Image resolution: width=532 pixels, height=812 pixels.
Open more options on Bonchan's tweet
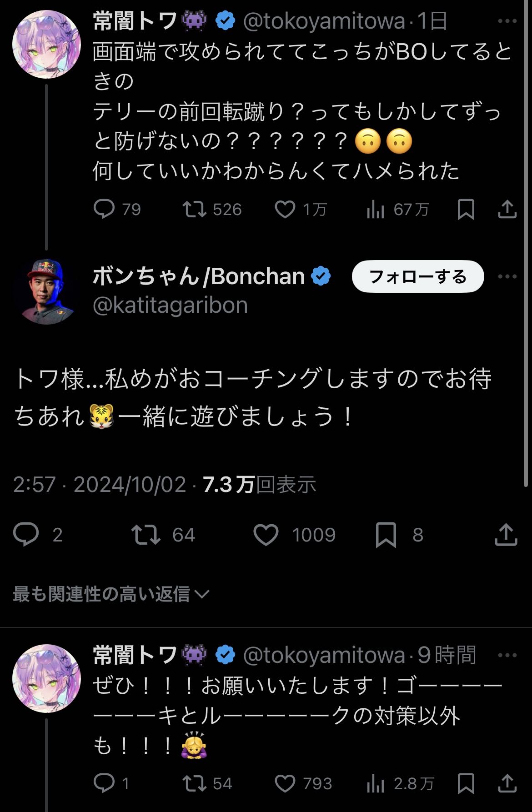[507, 276]
